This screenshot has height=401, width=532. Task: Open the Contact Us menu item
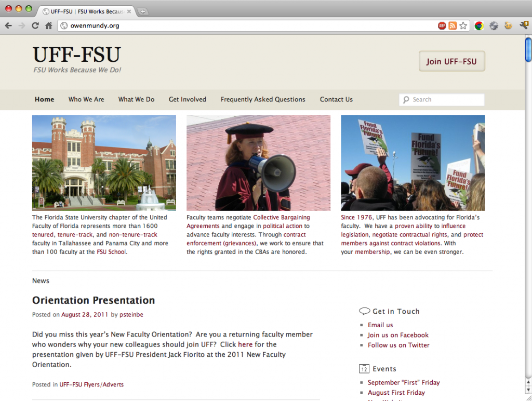pos(336,99)
